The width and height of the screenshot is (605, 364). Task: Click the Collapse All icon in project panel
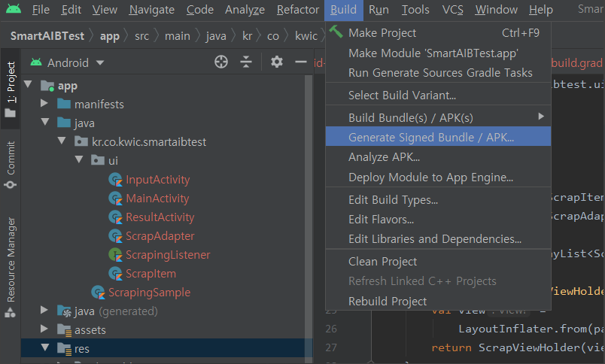[246, 62]
